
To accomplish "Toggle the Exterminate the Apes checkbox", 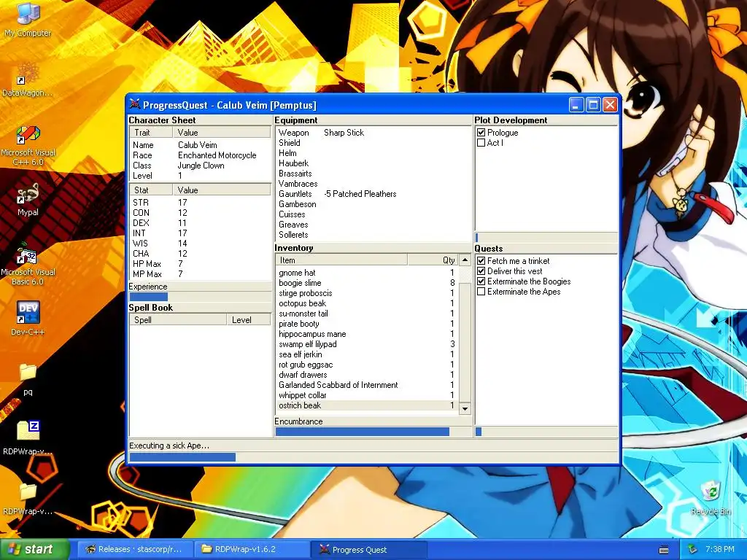I will pyautogui.click(x=481, y=292).
